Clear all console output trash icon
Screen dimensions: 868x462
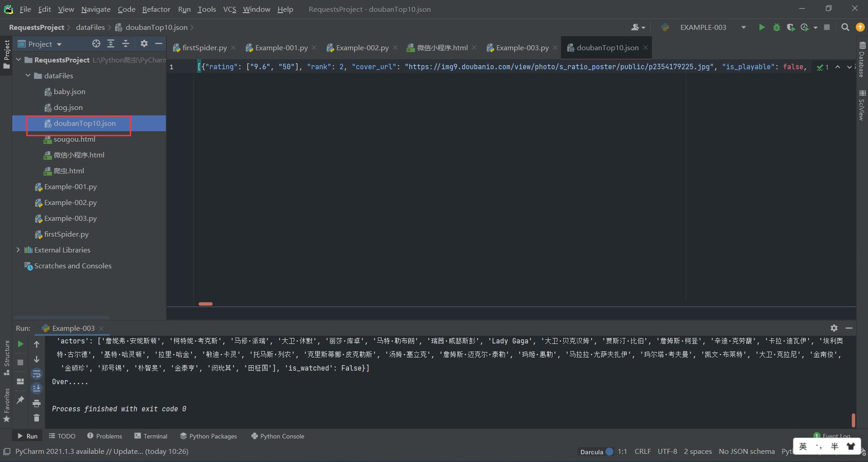tap(37, 418)
